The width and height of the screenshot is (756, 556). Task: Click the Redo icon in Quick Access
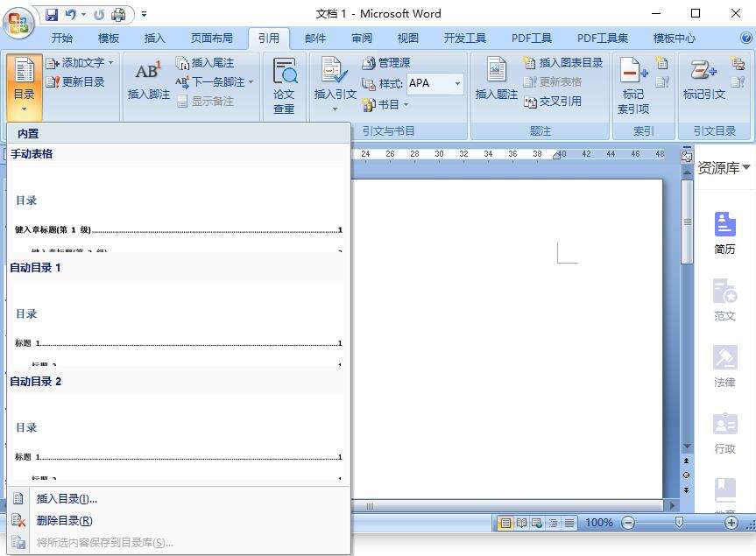coord(99,15)
